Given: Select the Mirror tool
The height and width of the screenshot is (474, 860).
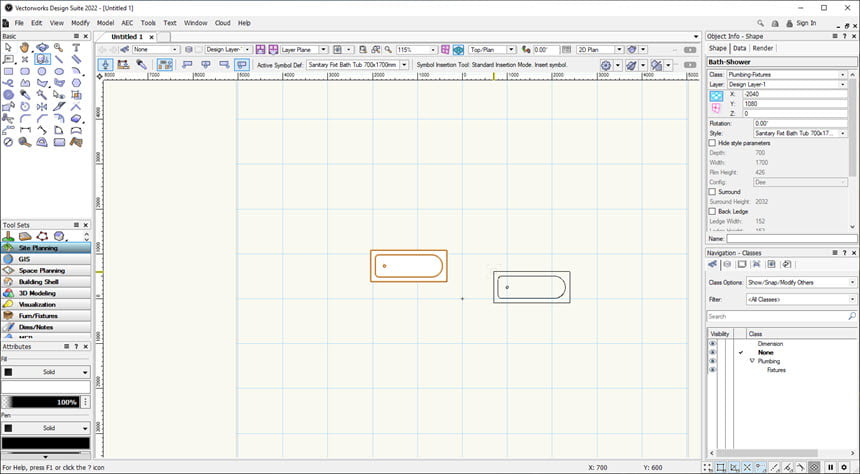Looking at the screenshot, I should click(x=42, y=106).
